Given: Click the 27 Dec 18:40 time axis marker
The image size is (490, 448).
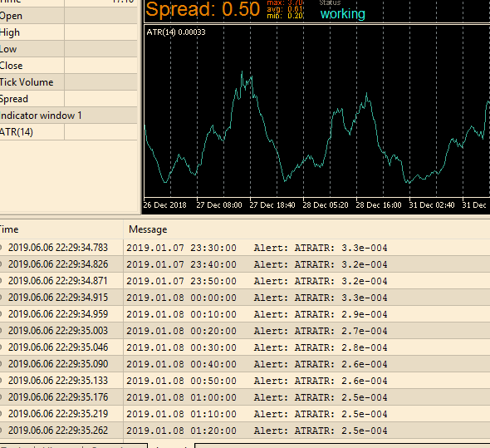Looking at the screenshot, I should pyautogui.click(x=272, y=205).
